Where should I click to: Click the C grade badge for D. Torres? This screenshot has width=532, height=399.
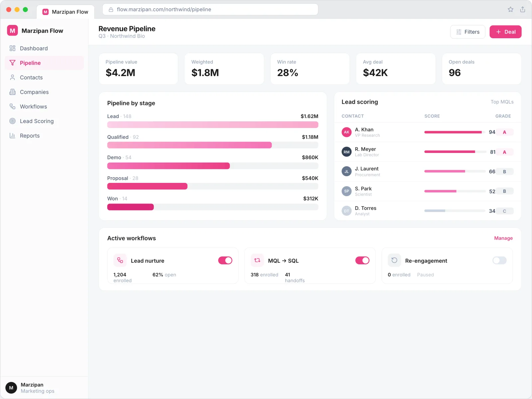(x=504, y=211)
